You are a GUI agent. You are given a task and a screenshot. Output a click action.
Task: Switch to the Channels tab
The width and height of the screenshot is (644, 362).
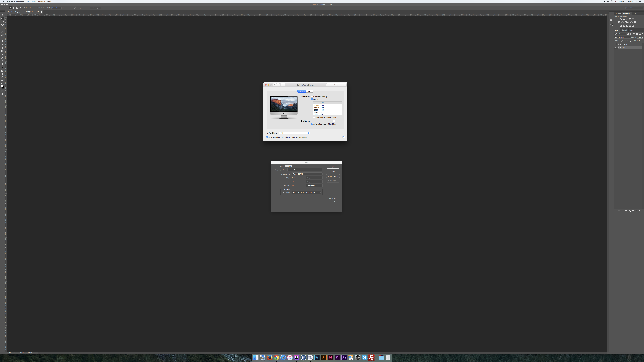point(624,30)
